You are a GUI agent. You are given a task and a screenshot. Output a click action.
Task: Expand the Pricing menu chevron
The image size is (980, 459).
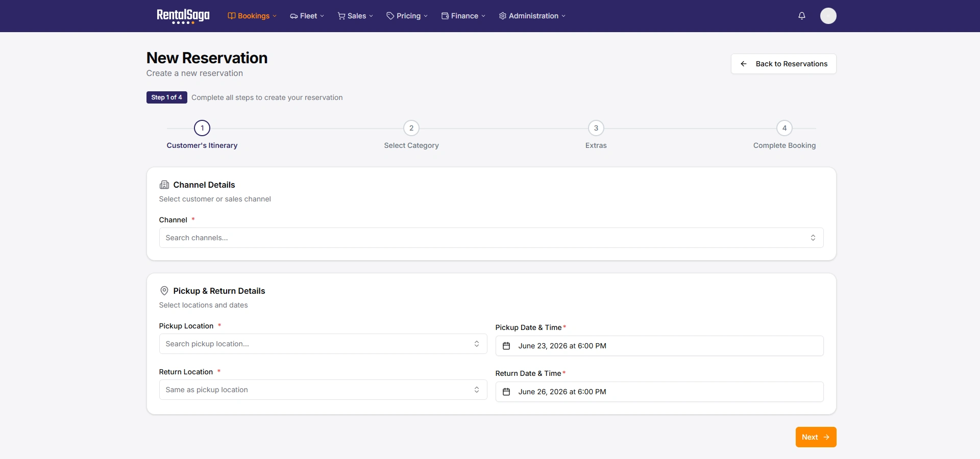(x=426, y=16)
